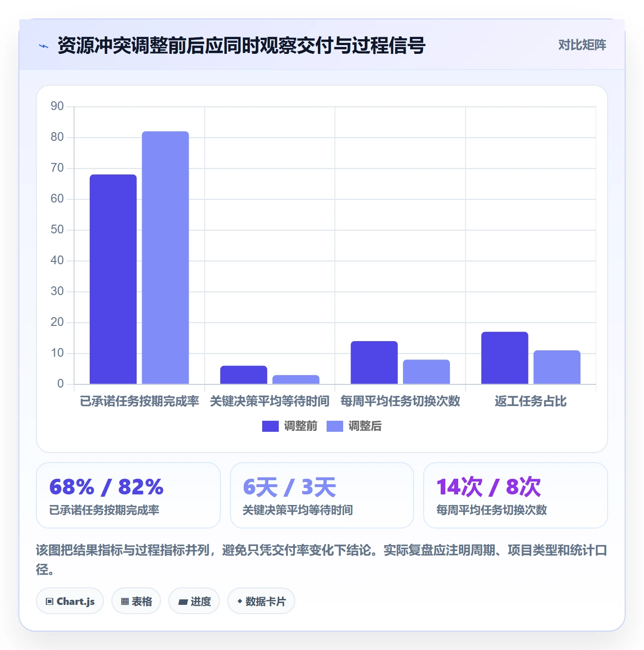The image size is (644, 650).
Task: Click the 调整后 bar for 返工任务占比
Action: click(557, 367)
